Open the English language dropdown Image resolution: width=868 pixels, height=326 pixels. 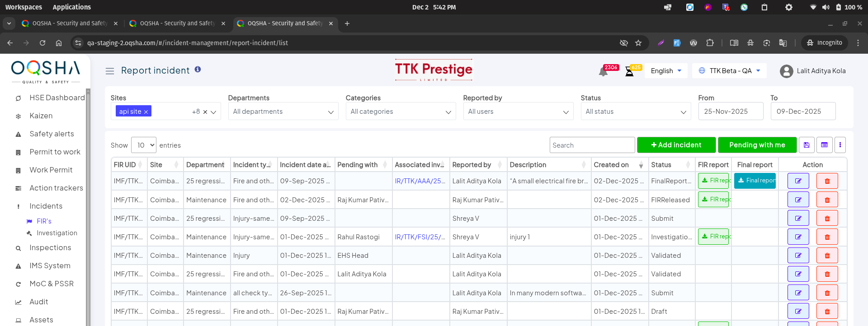tap(665, 71)
